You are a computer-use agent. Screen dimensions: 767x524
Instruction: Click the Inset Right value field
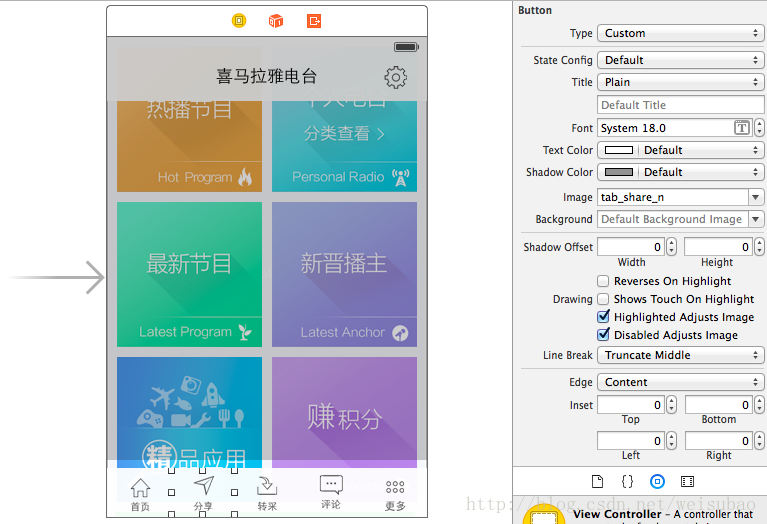[719, 441]
